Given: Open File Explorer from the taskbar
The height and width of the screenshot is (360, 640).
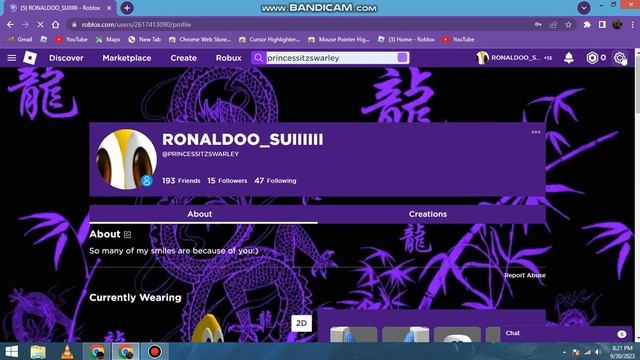Looking at the screenshot, I should 38,351.
